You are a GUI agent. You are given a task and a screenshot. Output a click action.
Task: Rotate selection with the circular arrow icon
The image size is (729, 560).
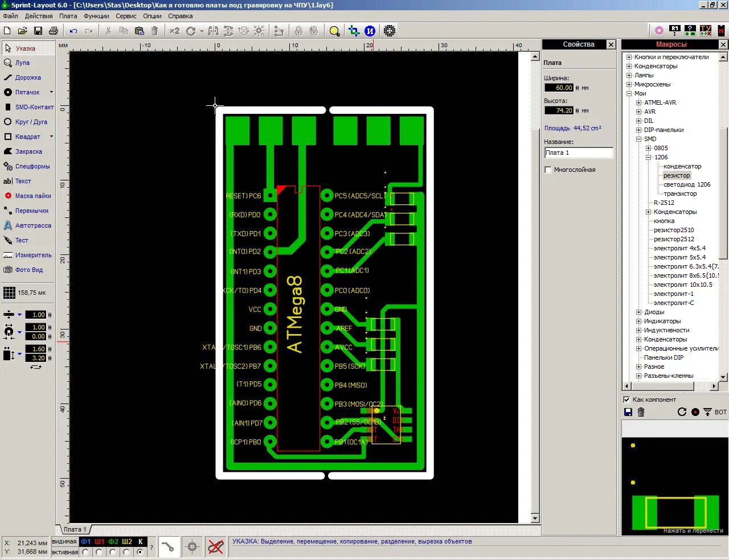pyautogui.click(x=191, y=31)
